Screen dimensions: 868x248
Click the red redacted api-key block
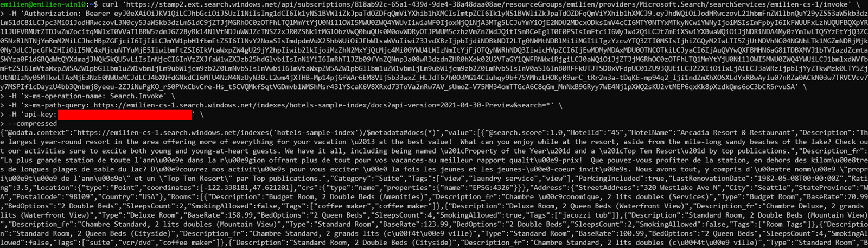pyautogui.click(x=125, y=115)
